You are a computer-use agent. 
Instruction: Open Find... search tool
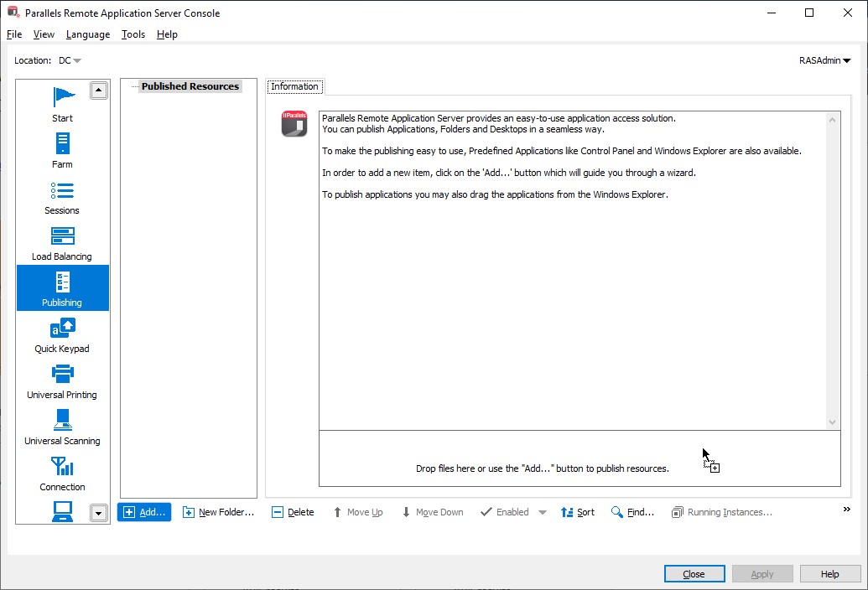pos(632,512)
